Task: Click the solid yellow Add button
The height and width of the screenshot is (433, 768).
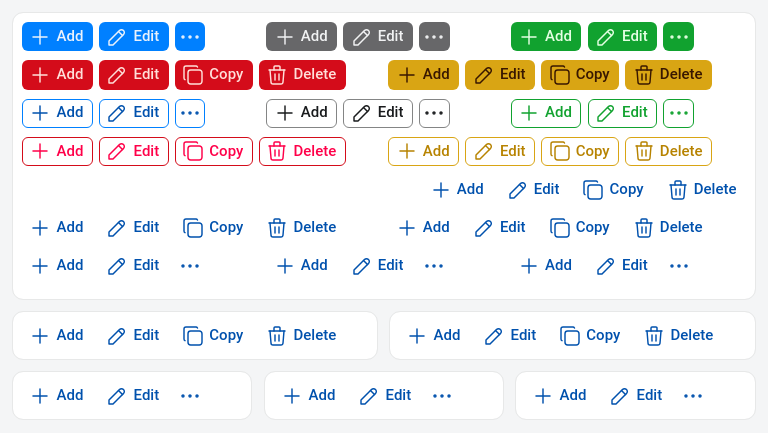Action: pos(423,75)
